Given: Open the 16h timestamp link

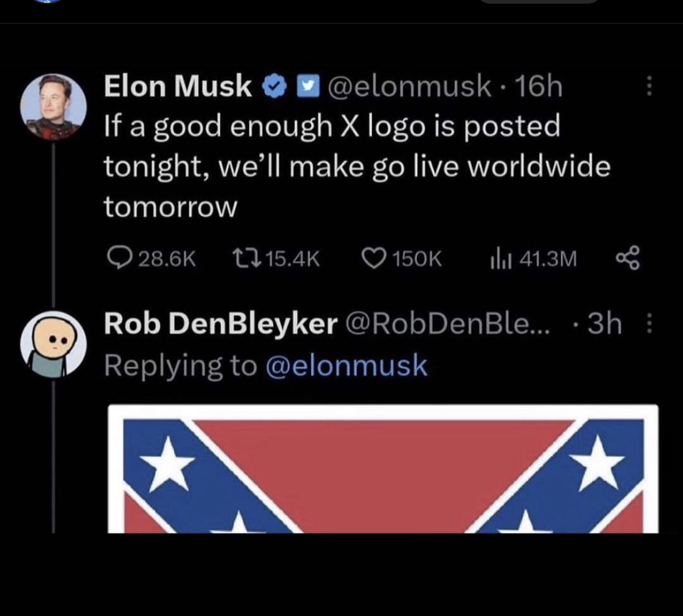Looking at the screenshot, I should [538, 86].
